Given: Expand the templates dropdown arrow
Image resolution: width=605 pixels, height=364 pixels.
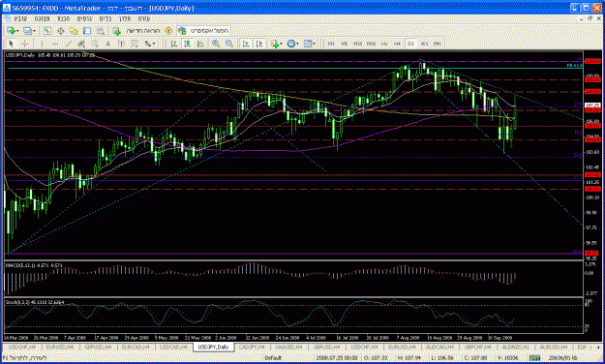Looking at the screenshot, I should click(314, 44).
